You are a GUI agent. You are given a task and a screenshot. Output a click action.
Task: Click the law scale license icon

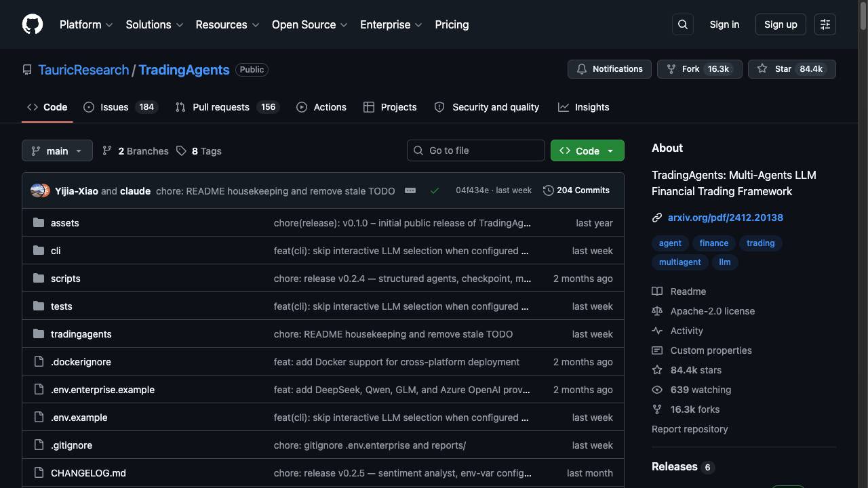(657, 311)
